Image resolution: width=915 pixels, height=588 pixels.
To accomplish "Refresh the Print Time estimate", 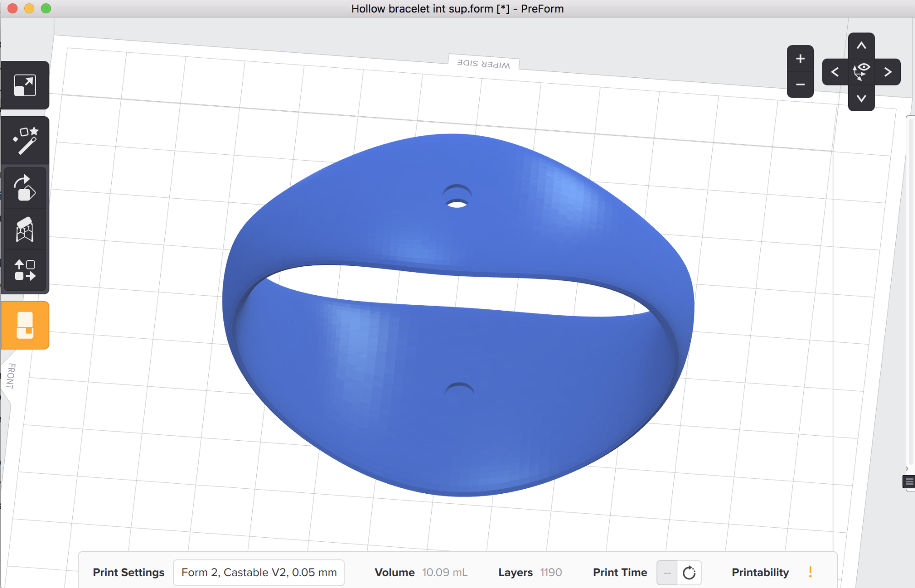I will pyautogui.click(x=689, y=572).
